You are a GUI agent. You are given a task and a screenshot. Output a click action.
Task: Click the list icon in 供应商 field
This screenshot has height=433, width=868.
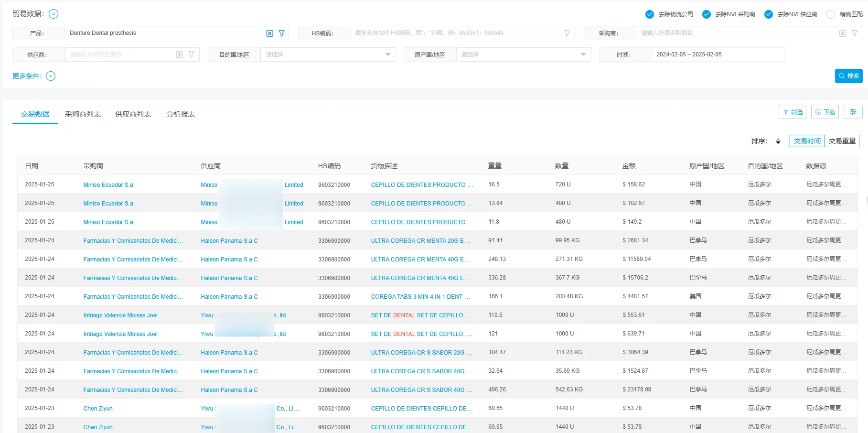pyautogui.click(x=179, y=55)
